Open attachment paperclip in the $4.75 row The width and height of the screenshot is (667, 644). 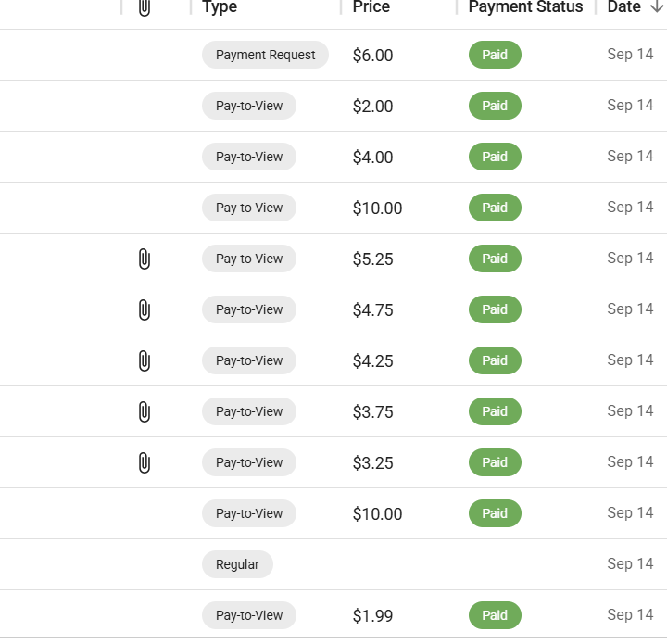pos(145,309)
